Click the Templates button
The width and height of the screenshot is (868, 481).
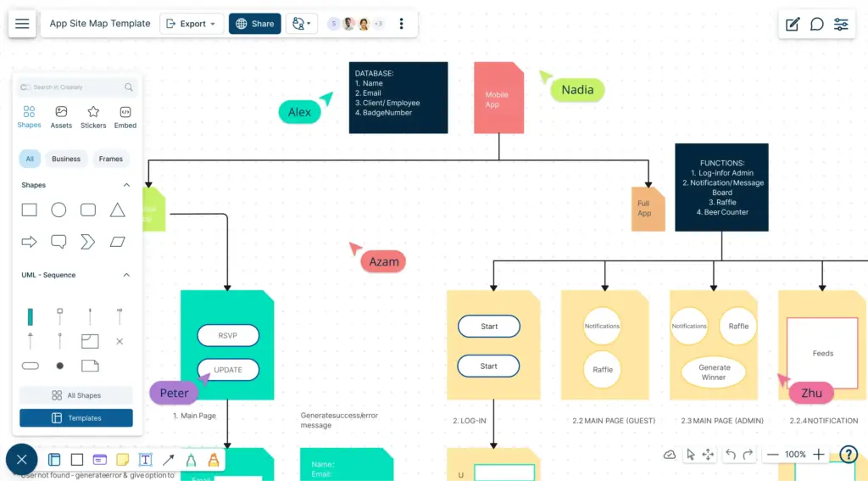[75, 418]
